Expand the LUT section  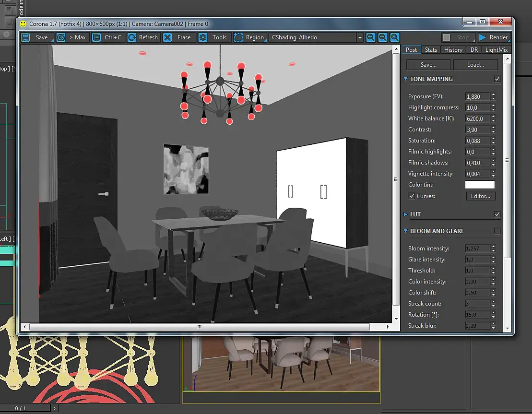405,214
